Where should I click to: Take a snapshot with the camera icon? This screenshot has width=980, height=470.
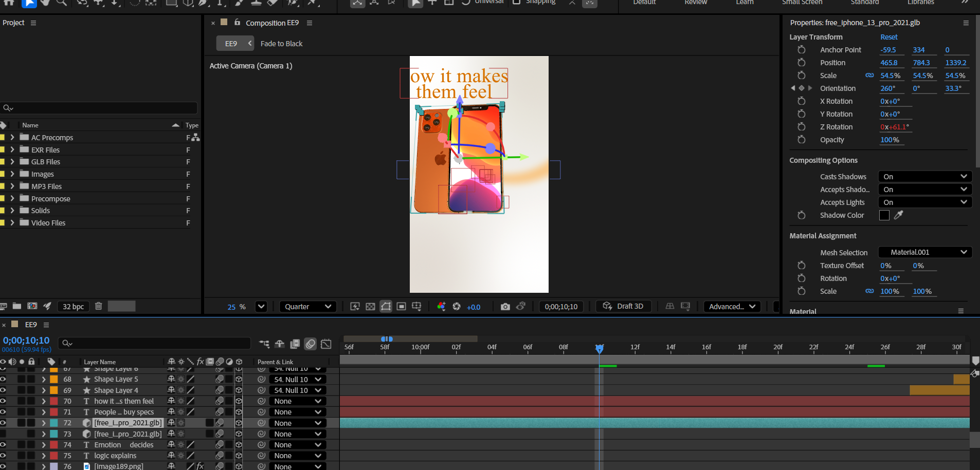(505, 307)
